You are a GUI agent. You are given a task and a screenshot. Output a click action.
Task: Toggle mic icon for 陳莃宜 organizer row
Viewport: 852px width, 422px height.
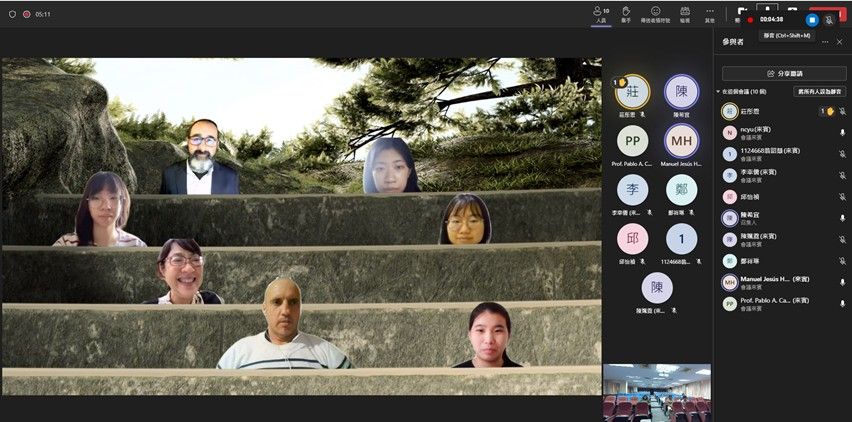click(842, 218)
